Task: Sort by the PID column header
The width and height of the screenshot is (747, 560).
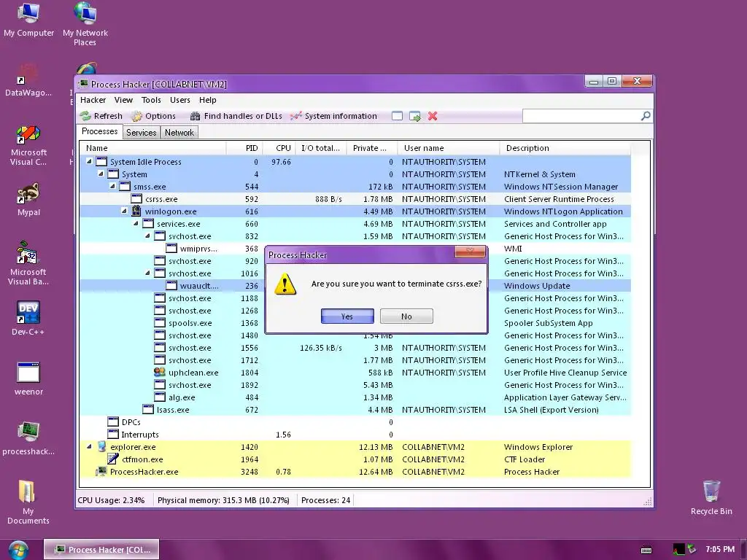Action: click(244, 148)
